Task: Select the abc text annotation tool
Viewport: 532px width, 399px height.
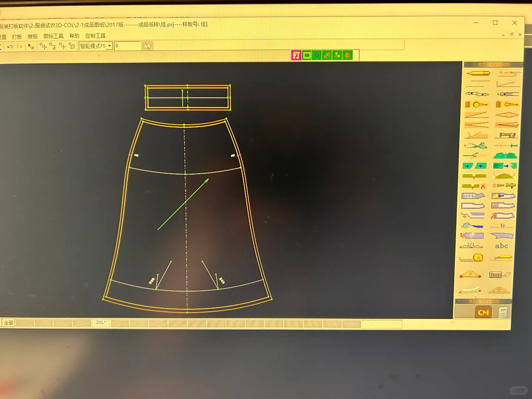Action: [501, 246]
